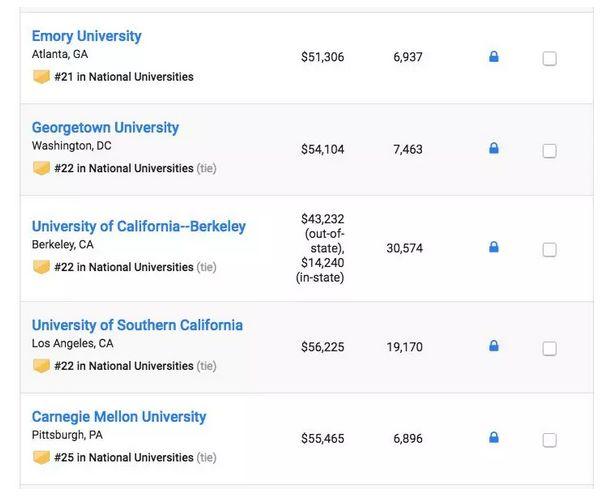This screenshot has height=496, width=603.
Task: Open the Emory University link
Action: 86,36
